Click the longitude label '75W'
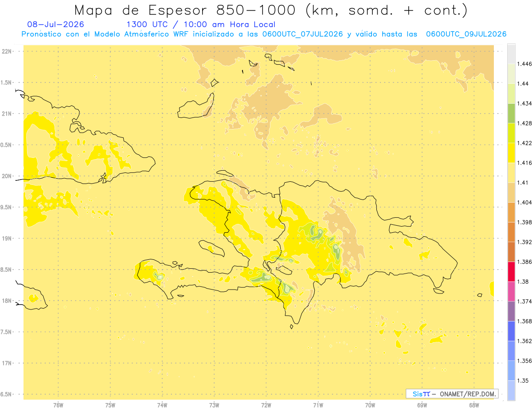This screenshot has height=411, width=532. coord(110,405)
